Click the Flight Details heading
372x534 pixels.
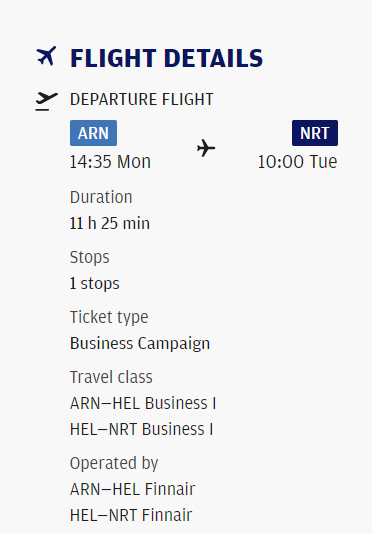tap(166, 58)
